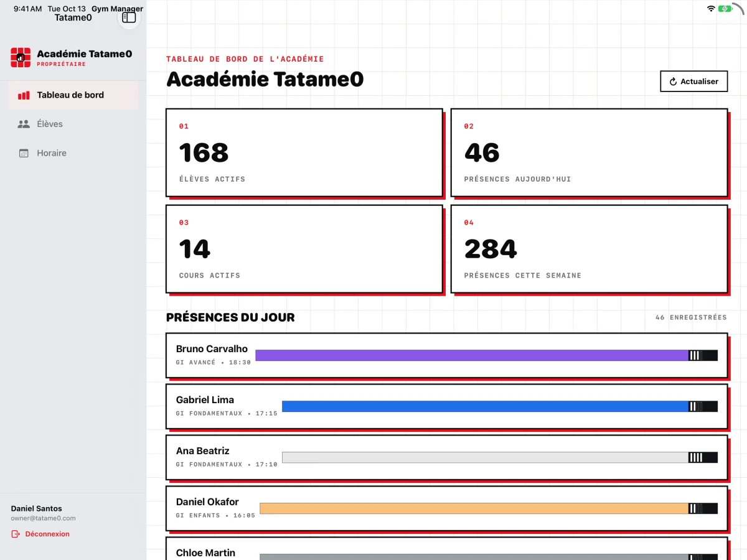Open the 14 Cours actifs card

pyautogui.click(x=304, y=249)
